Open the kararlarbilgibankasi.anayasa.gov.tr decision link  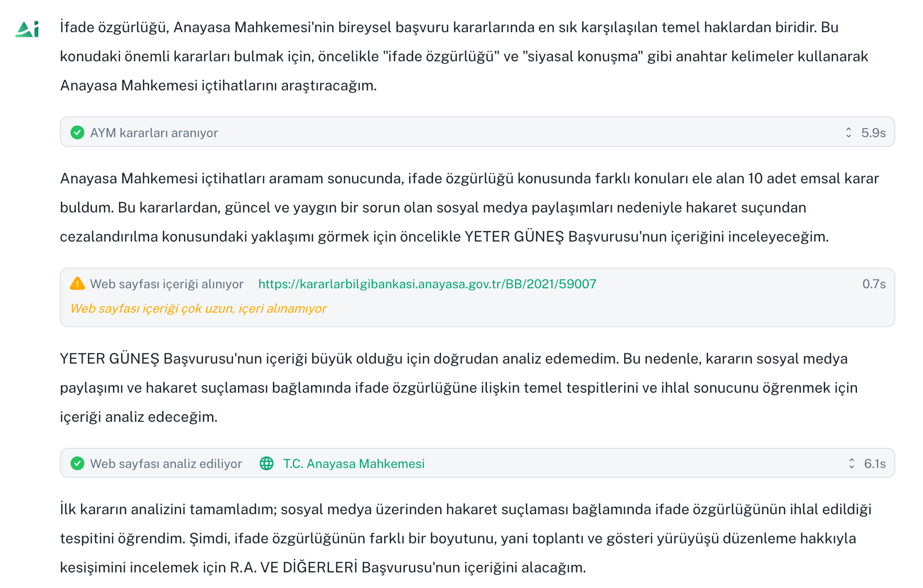tap(427, 284)
